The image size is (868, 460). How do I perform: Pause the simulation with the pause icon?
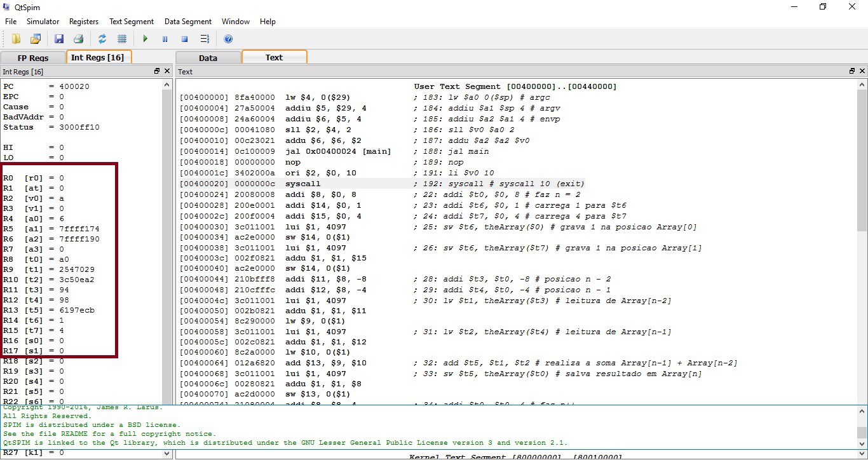coord(165,39)
